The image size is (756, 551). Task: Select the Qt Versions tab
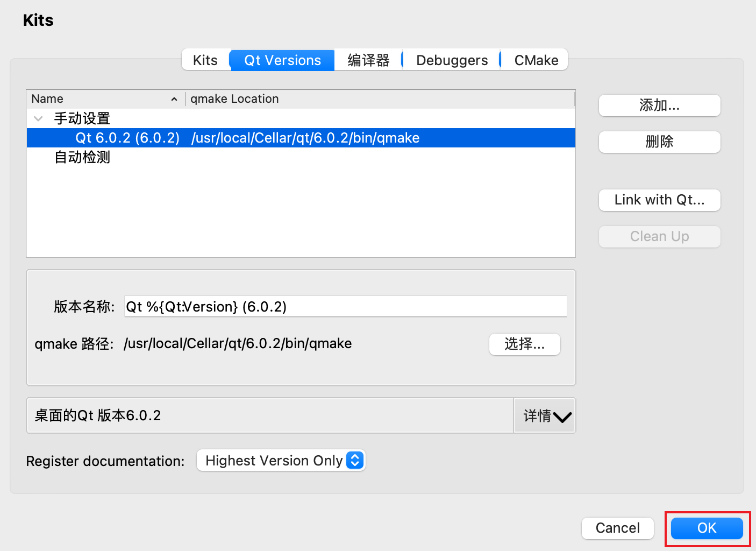(x=282, y=60)
